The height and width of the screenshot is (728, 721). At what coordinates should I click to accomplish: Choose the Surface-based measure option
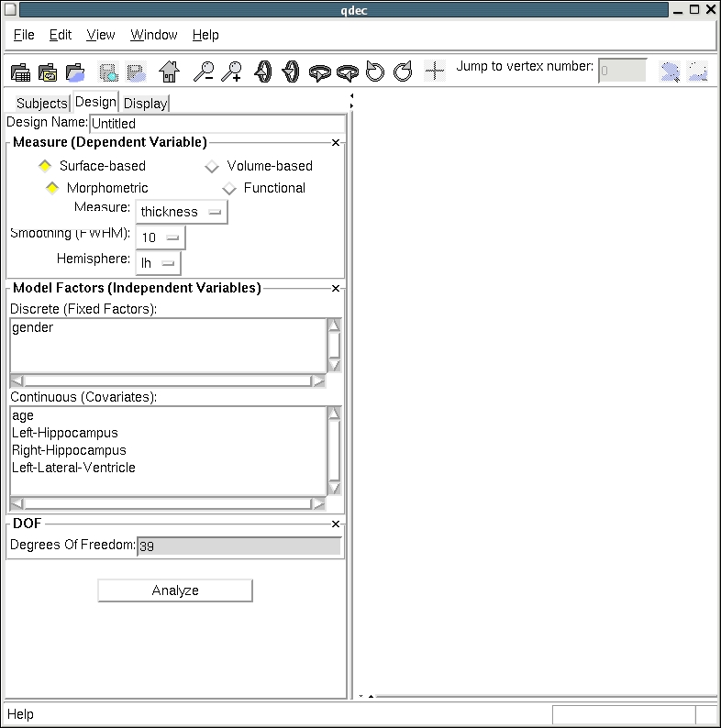(45, 166)
